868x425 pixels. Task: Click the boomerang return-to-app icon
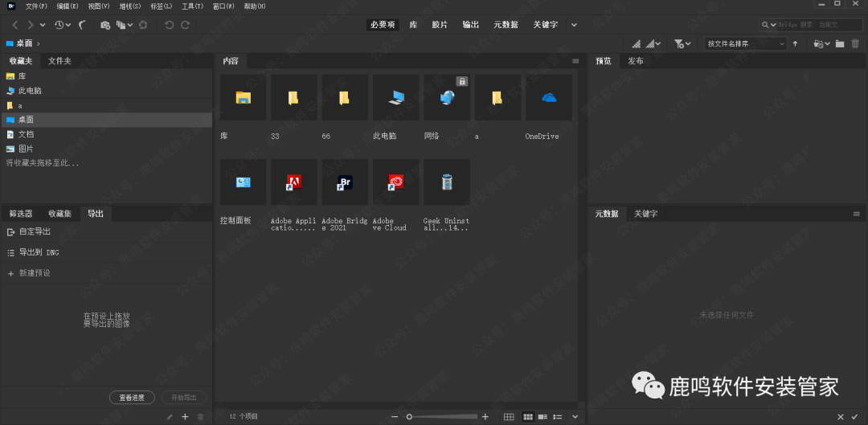83,25
